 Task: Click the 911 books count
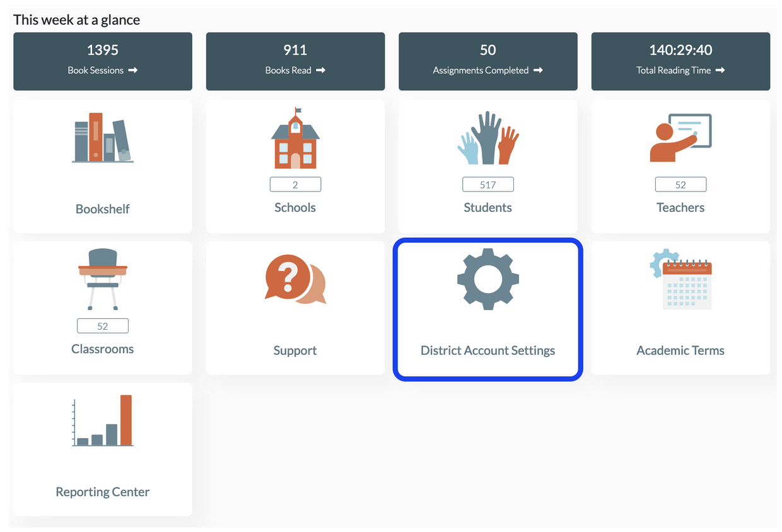tap(295, 50)
